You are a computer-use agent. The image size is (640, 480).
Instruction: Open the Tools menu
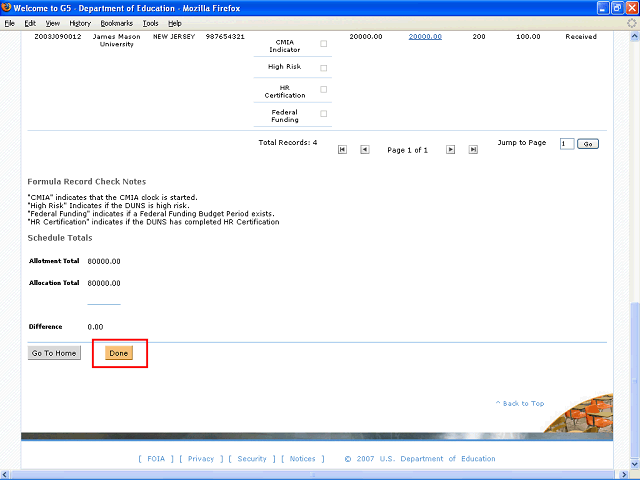(151, 23)
